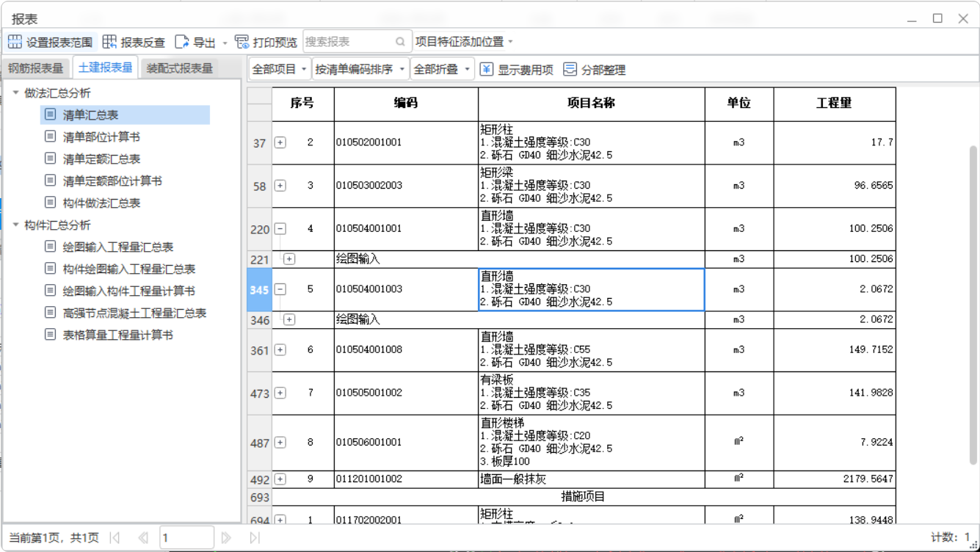Click the 显示费用项 button label
The width and height of the screenshot is (980, 552).
(526, 70)
